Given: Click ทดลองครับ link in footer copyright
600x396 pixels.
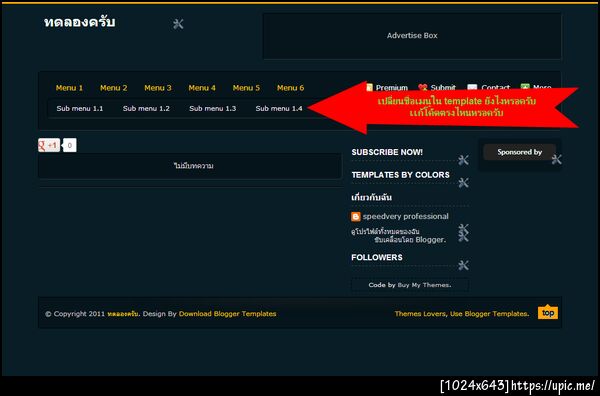Looking at the screenshot, I should [x=123, y=314].
